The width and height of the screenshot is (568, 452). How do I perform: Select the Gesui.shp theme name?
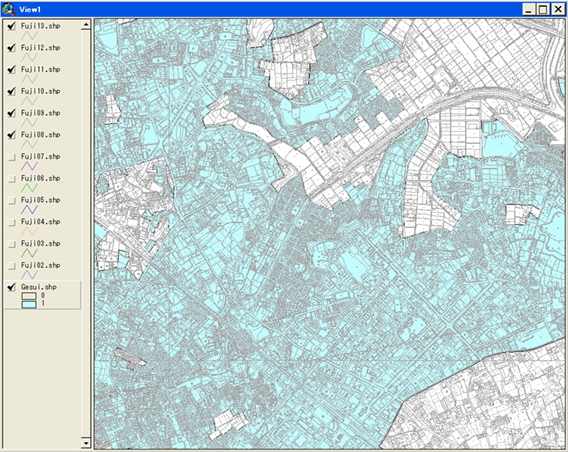pyautogui.click(x=39, y=287)
